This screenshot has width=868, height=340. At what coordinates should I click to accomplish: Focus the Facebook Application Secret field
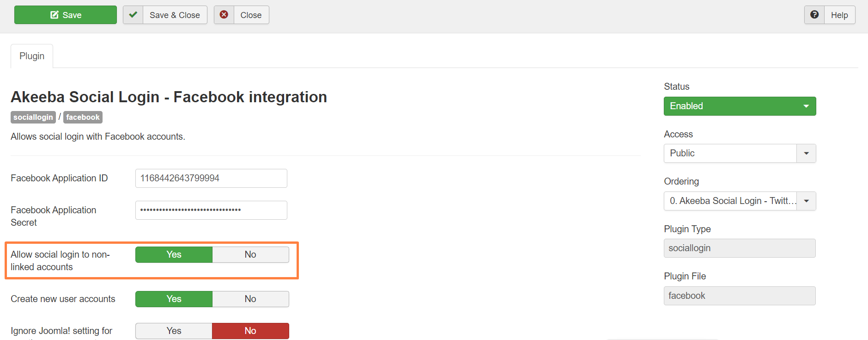click(211, 210)
